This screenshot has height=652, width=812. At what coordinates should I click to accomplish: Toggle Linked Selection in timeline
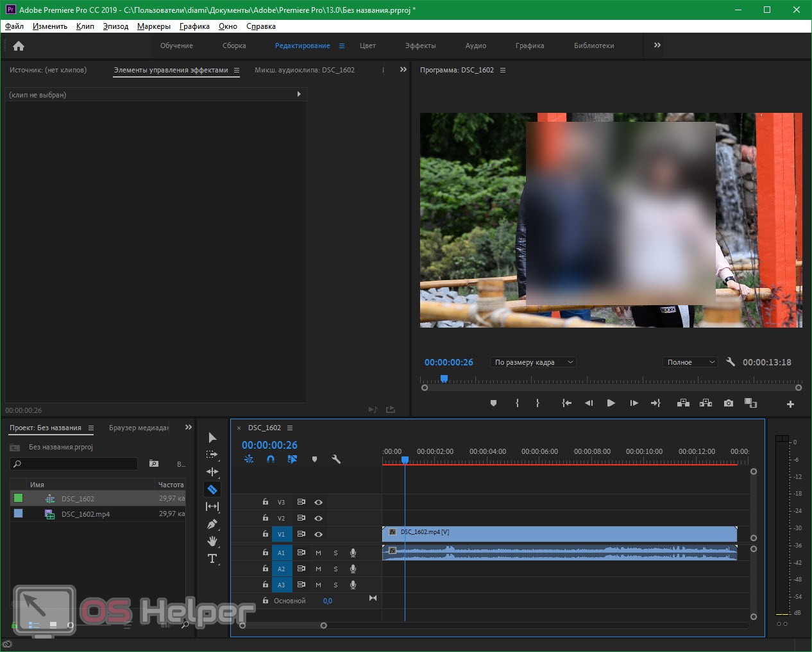tap(292, 459)
